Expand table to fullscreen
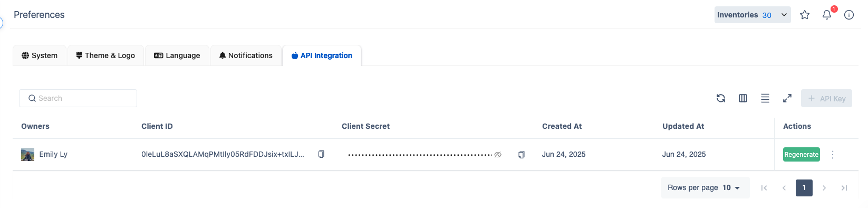The height and width of the screenshot is (208, 868). click(x=787, y=98)
